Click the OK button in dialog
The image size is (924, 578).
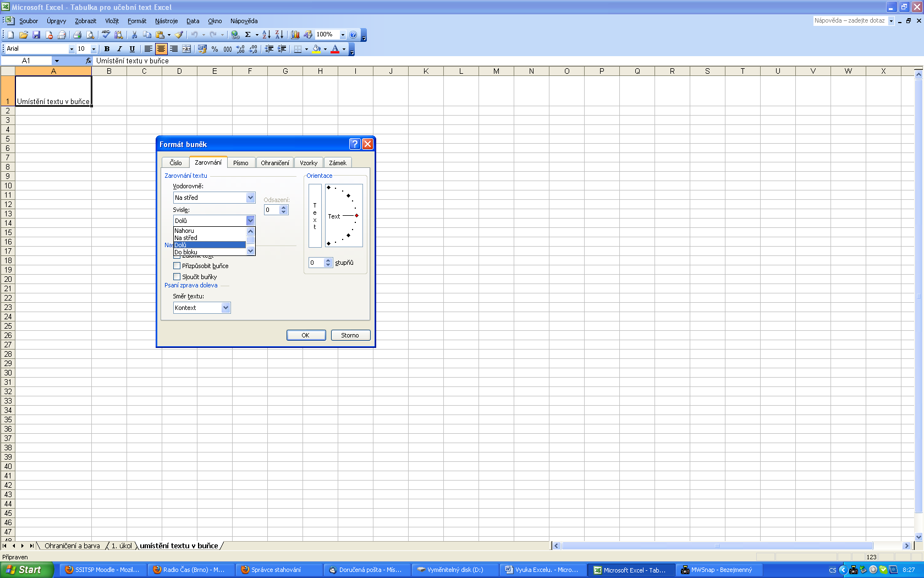[x=306, y=335]
